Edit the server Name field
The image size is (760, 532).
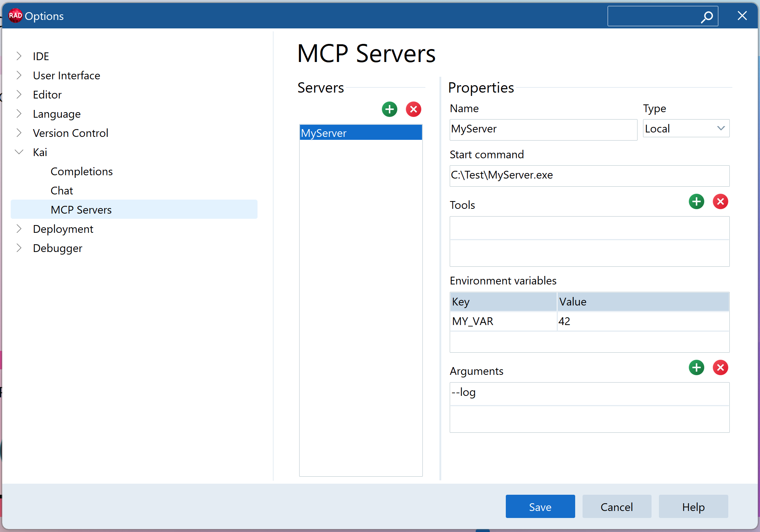pos(543,129)
